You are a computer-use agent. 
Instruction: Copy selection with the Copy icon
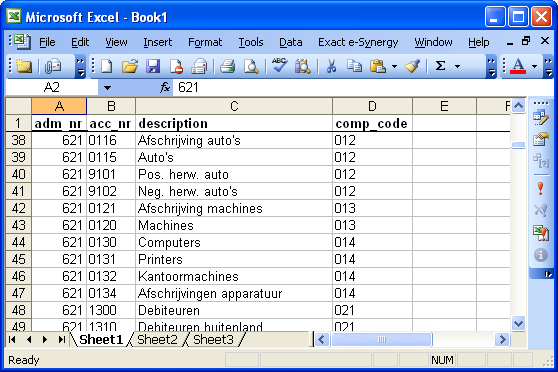click(x=354, y=66)
